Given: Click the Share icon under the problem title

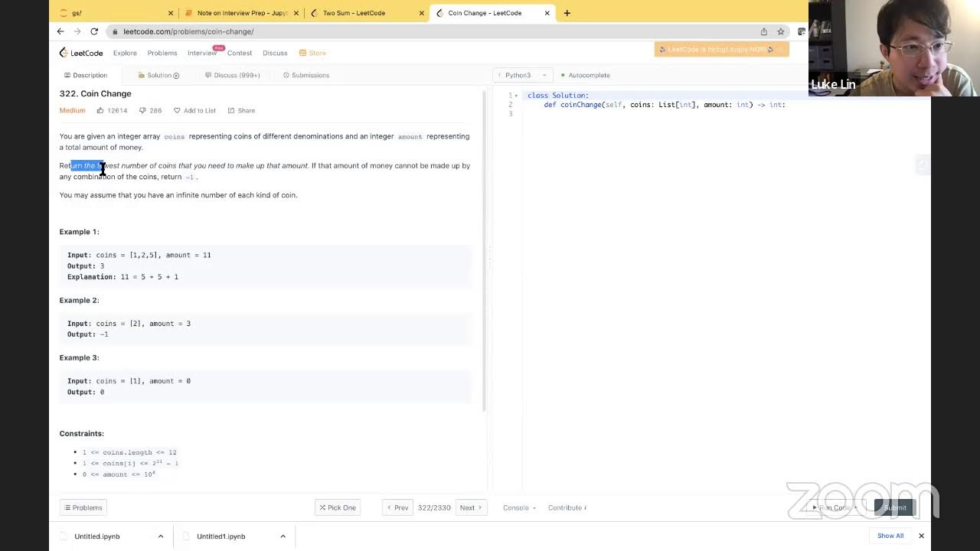Looking at the screenshot, I should [x=231, y=110].
